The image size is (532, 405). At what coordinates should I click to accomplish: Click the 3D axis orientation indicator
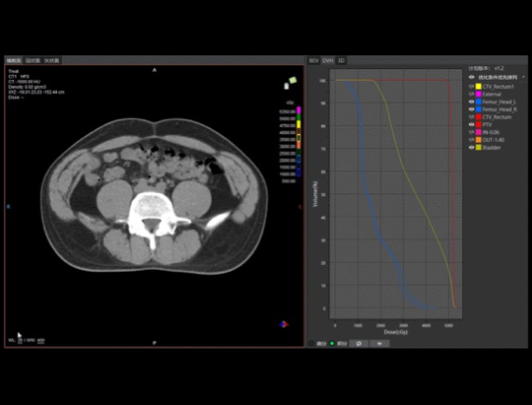pyautogui.click(x=284, y=324)
